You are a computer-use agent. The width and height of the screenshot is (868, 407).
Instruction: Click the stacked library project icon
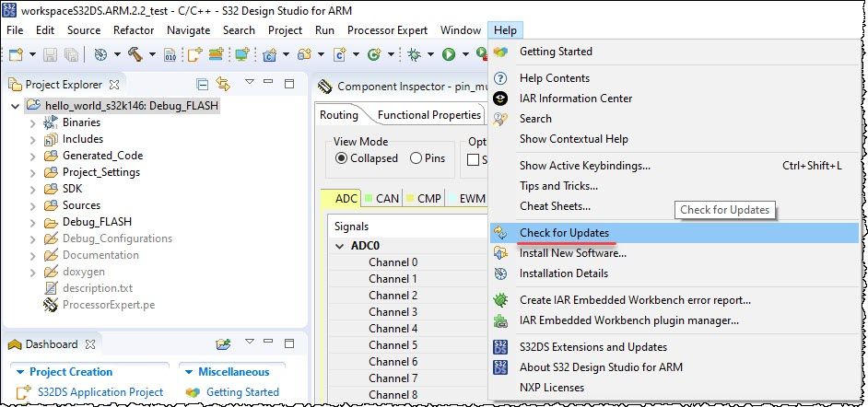(x=217, y=54)
